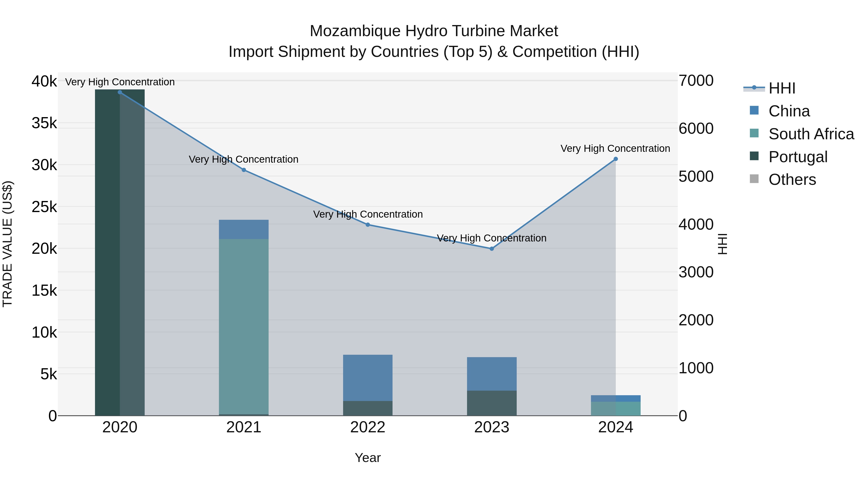Click the 7000 right axis tick
The height and width of the screenshot is (488, 868).
coord(696,81)
